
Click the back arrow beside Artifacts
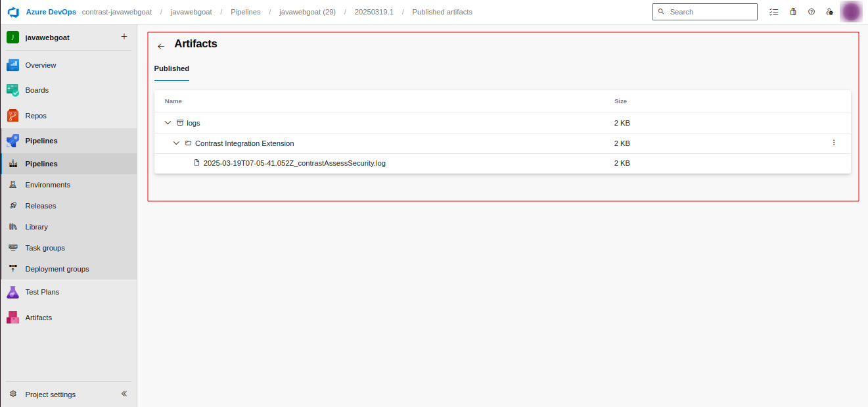161,46
